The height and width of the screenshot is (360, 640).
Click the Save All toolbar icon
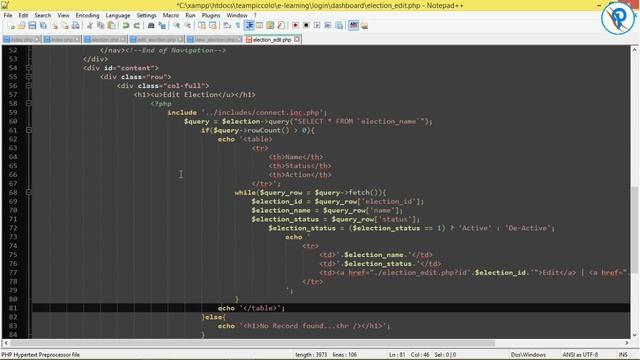point(43,26)
